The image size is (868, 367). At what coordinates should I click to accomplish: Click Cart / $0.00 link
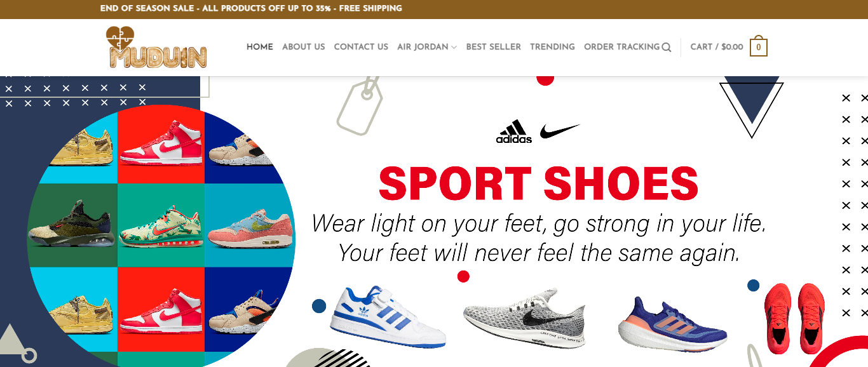[717, 47]
